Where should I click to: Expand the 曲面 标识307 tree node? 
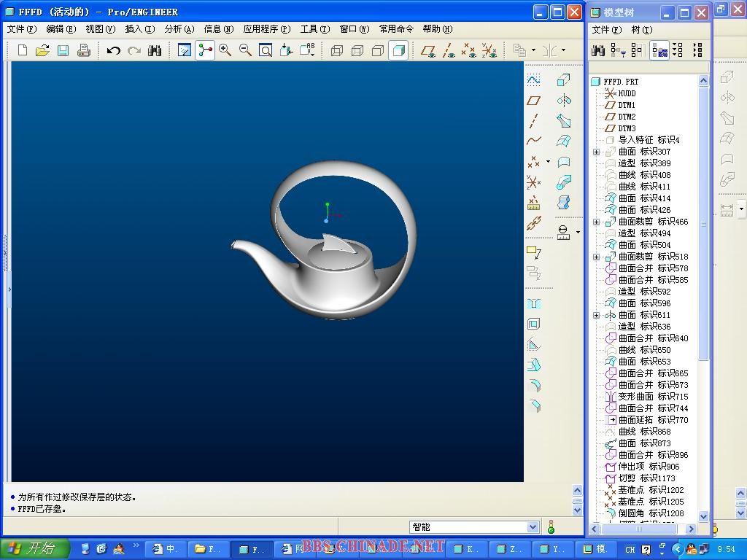point(596,152)
